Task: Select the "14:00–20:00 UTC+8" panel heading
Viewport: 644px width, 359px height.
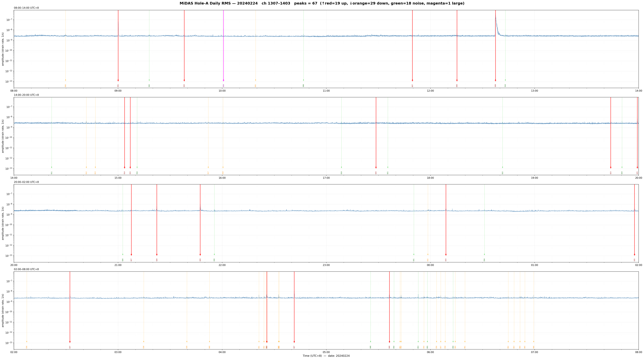Action: pyautogui.click(x=26, y=95)
